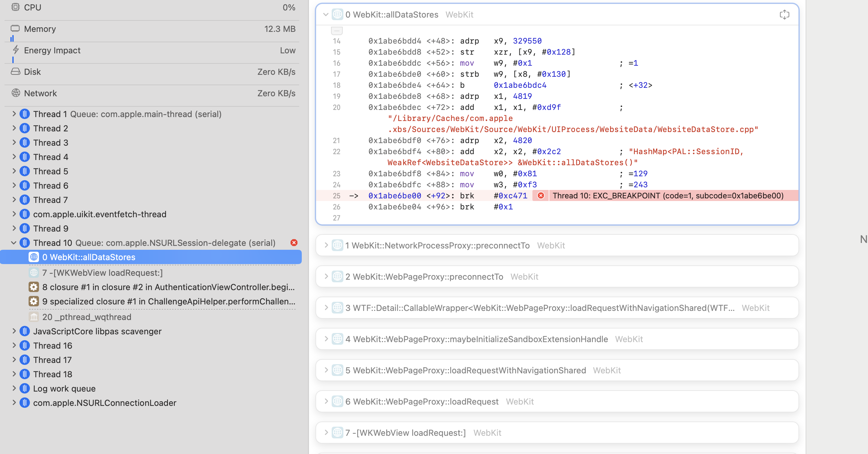Image resolution: width=868 pixels, height=454 pixels.
Task: Click the EXC_BREAKPOINT red error icon
Action: tap(541, 196)
